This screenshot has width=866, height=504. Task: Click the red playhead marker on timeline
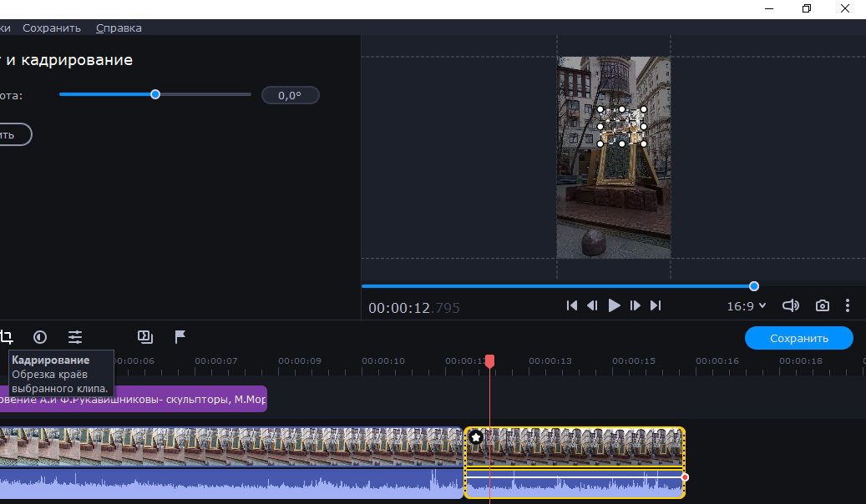pyautogui.click(x=489, y=361)
